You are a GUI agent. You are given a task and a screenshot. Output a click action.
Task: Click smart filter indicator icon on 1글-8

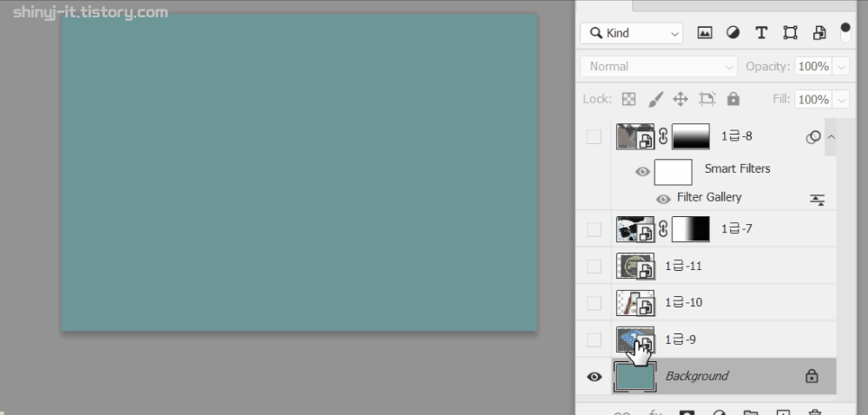[812, 136]
